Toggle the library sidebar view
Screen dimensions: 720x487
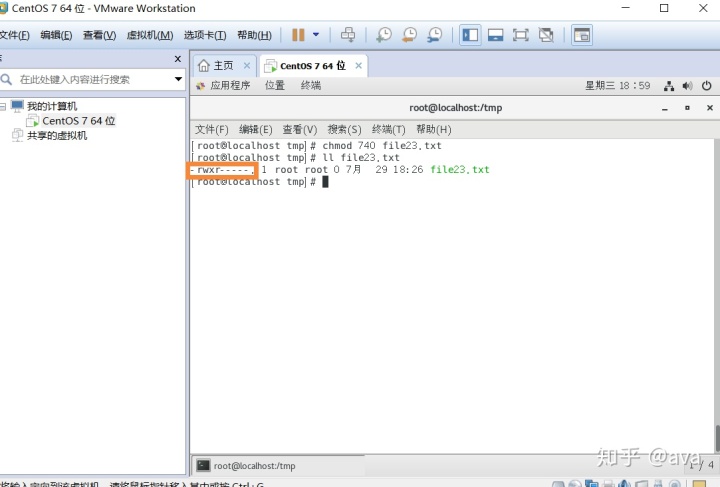(470, 35)
